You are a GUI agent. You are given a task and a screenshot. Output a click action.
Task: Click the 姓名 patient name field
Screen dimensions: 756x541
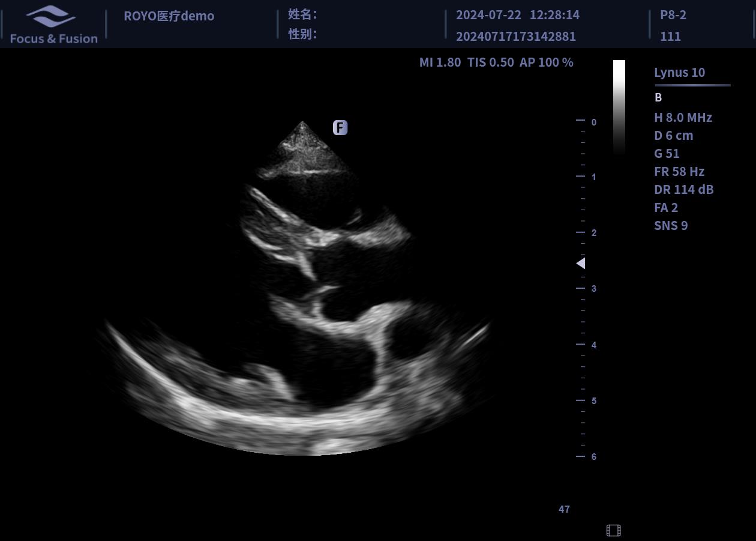click(x=303, y=14)
